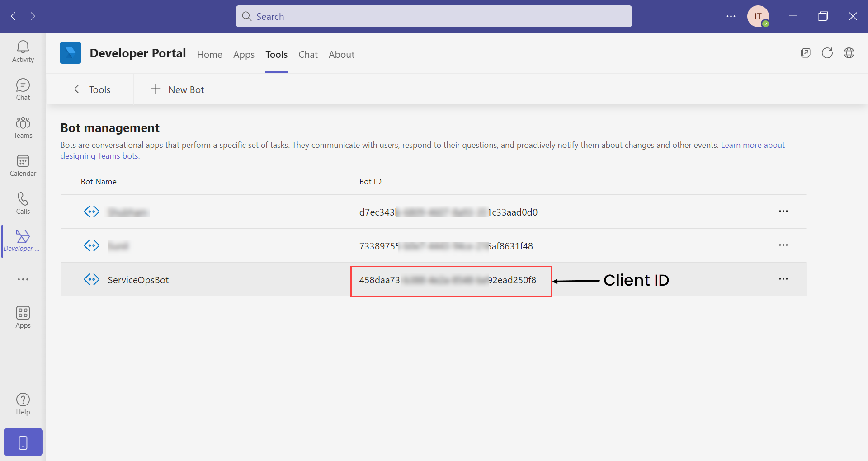Viewport: 868px width, 461px height.
Task: Open more options for first bot row
Action: [783, 212]
